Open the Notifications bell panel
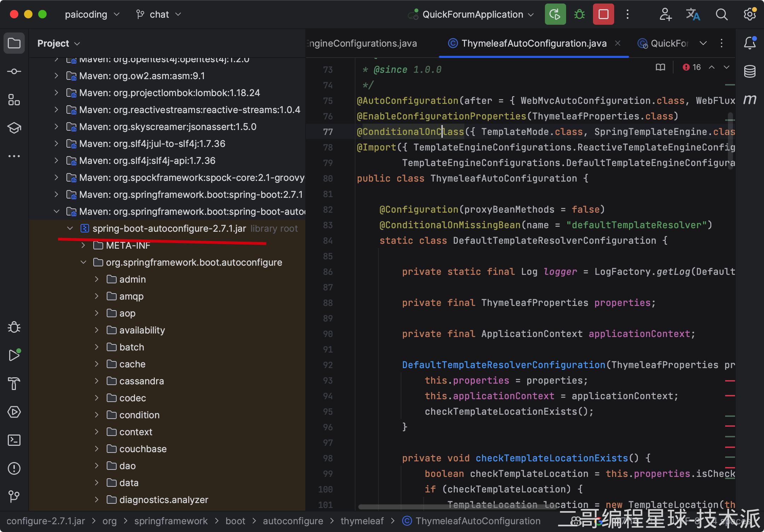Image resolution: width=764 pixels, height=532 pixels. click(750, 43)
